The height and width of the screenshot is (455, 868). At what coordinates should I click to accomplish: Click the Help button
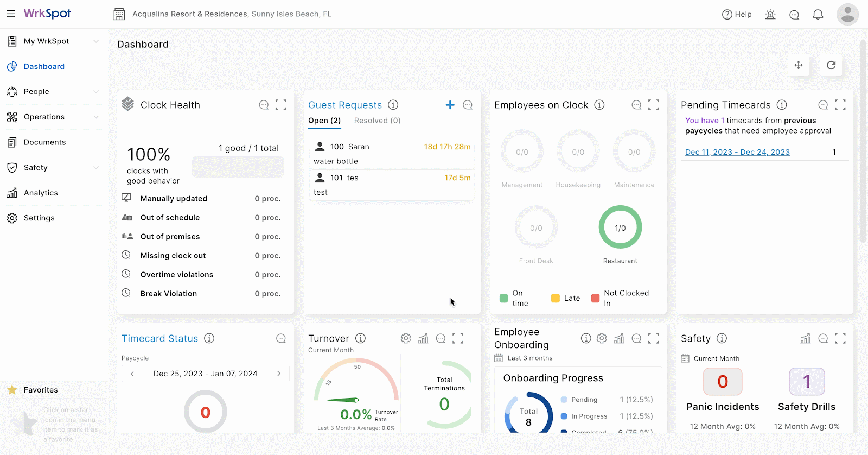click(x=737, y=15)
